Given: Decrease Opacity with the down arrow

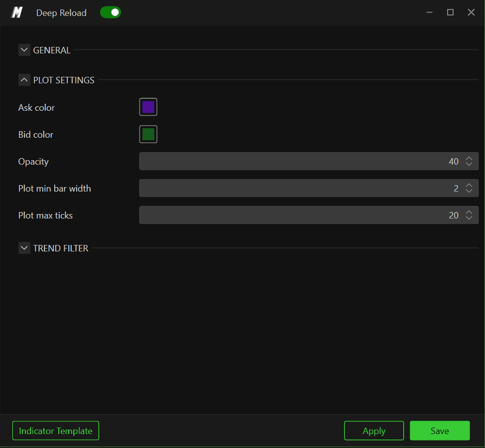Looking at the screenshot, I should click(469, 164).
